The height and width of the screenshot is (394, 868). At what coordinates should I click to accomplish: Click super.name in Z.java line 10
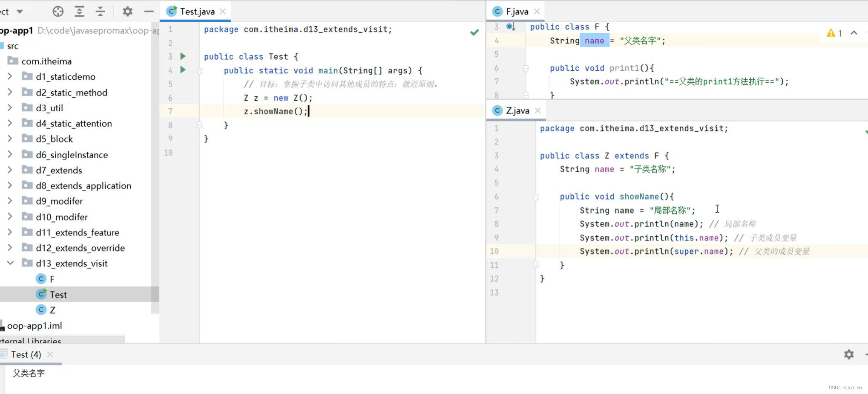pyautogui.click(x=698, y=251)
